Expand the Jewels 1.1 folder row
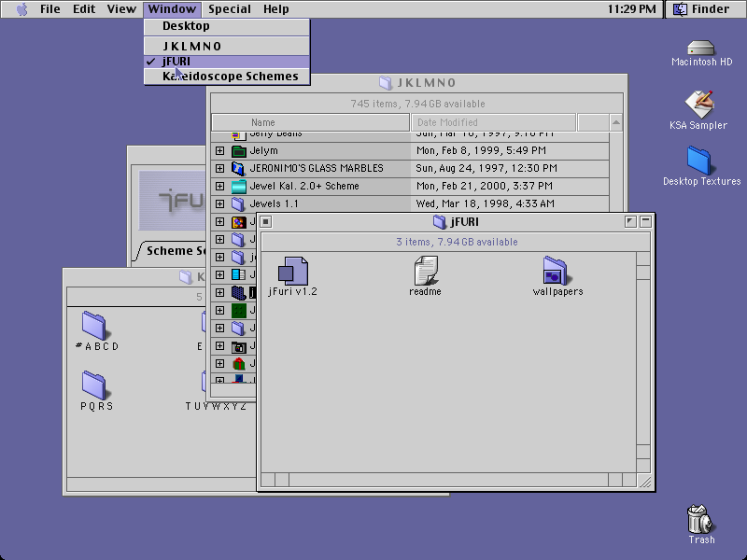Screen dimensions: 747x560 coord(219,203)
